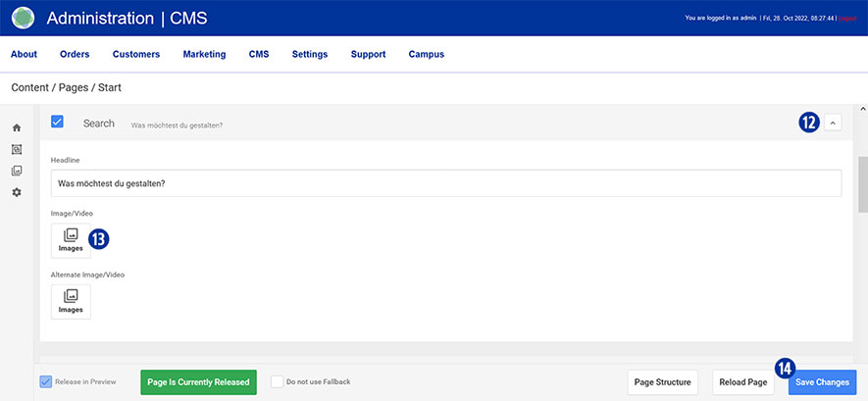Viewport: 868px width, 401px height.
Task: Enable the Do not use Fallback checkbox
Action: point(278,381)
